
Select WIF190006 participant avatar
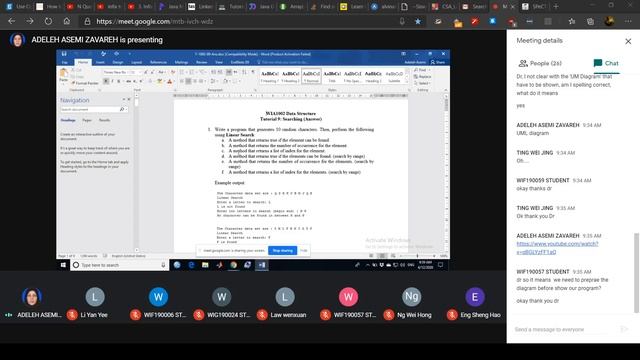[x=158, y=297]
